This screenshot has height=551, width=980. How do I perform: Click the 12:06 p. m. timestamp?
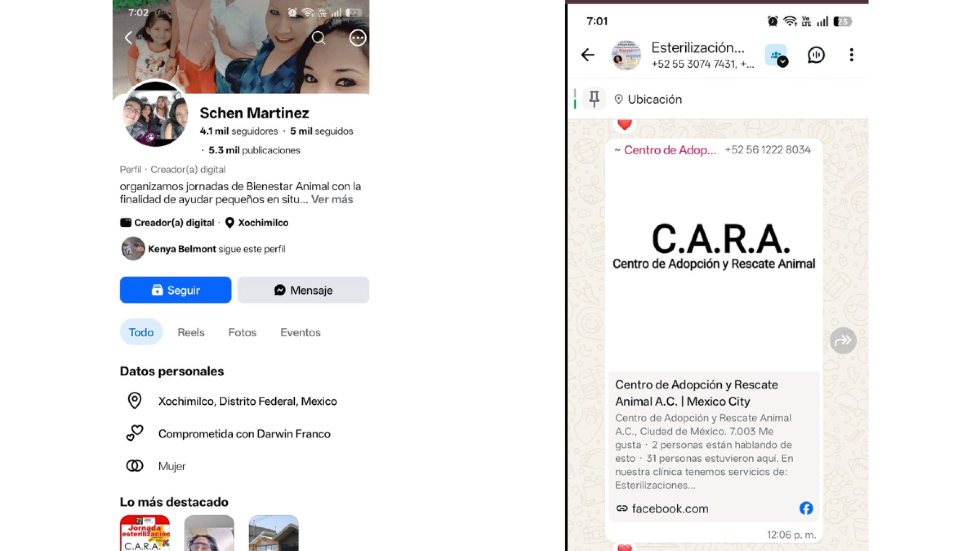coord(791,535)
